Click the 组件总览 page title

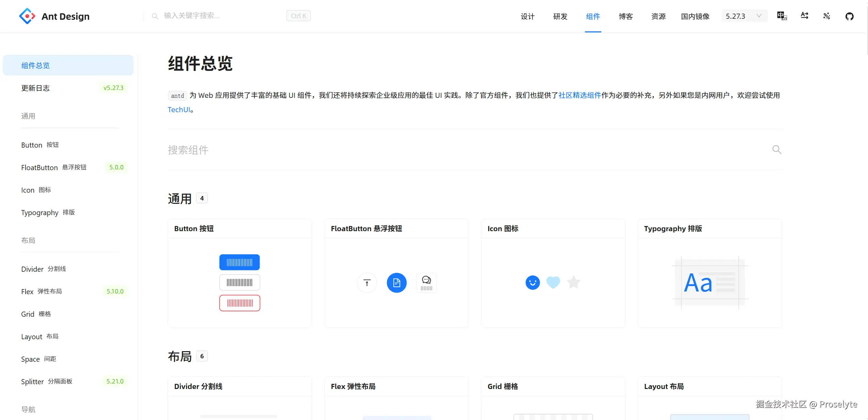point(200,64)
